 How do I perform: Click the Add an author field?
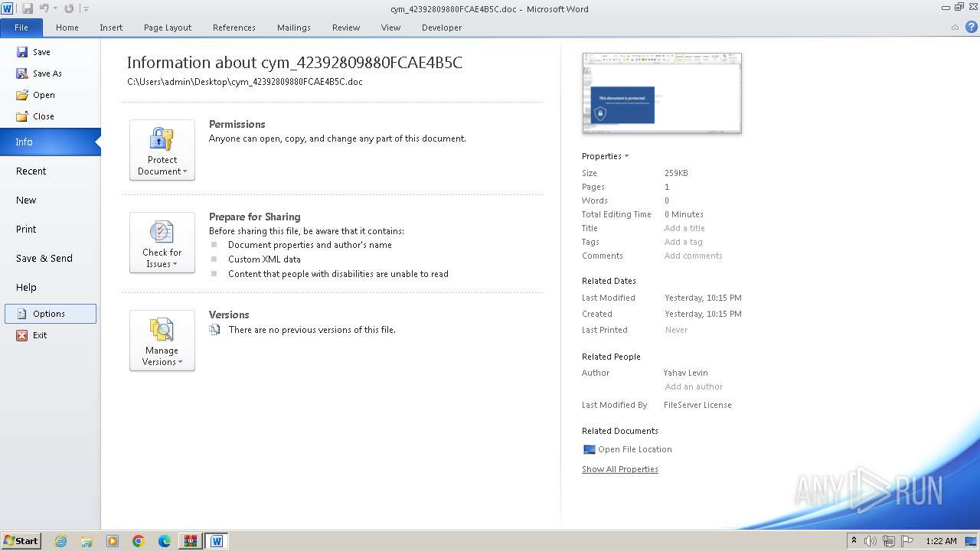click(x=694, y=386)
